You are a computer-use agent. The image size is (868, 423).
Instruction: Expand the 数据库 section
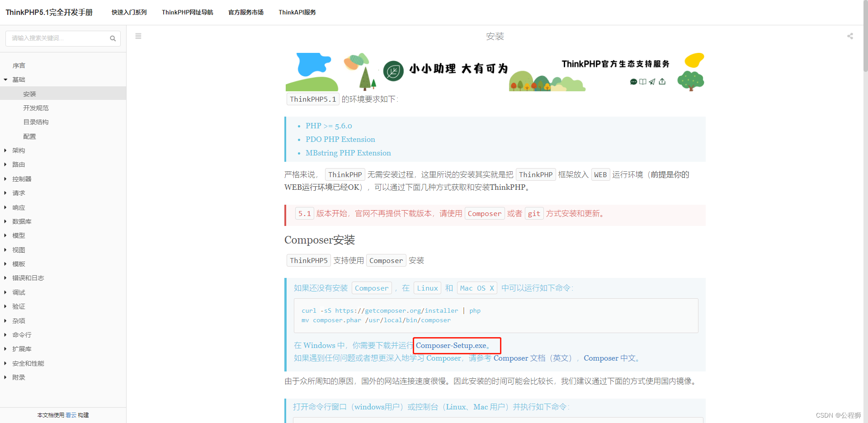pos(5,221)
